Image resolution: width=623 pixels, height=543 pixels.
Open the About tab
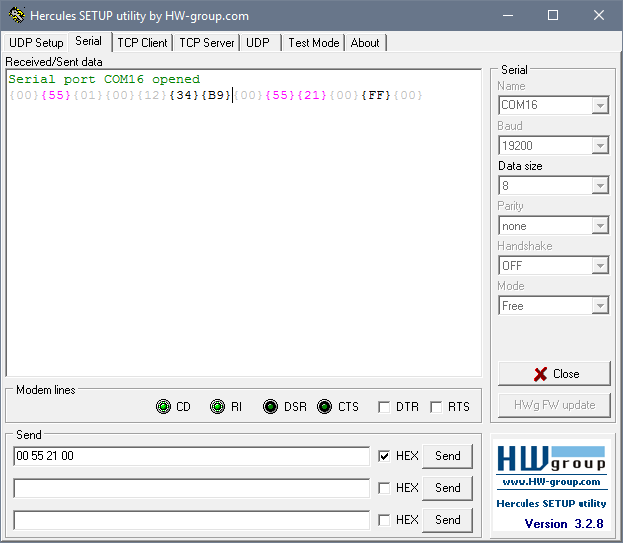click(x=365, y=43)
